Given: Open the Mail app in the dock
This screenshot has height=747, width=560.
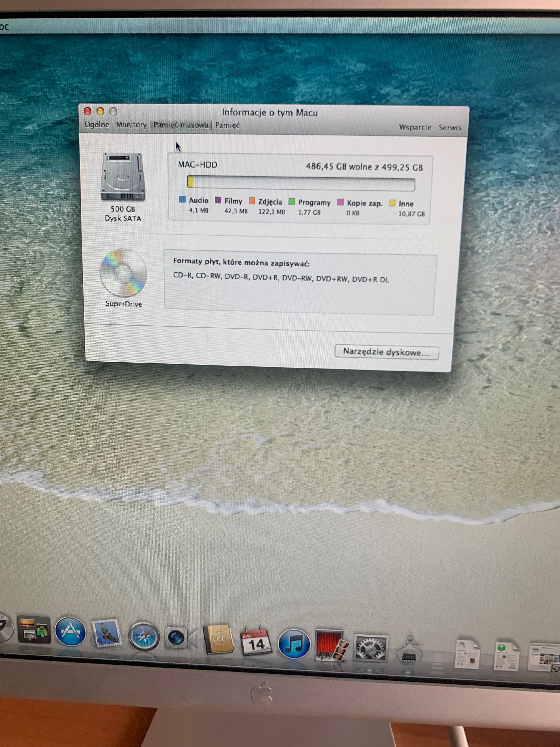Looking at the screenshot, I should point(107,633).
